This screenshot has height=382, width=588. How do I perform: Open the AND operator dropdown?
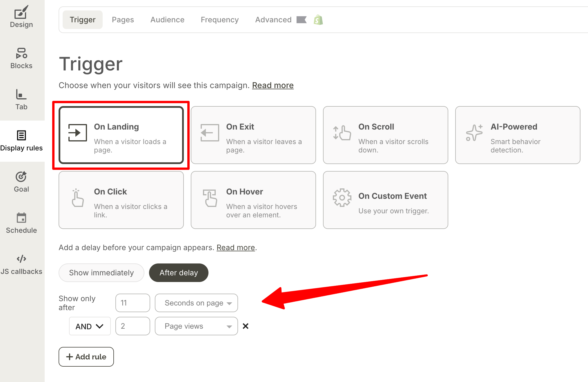point(90,326)
